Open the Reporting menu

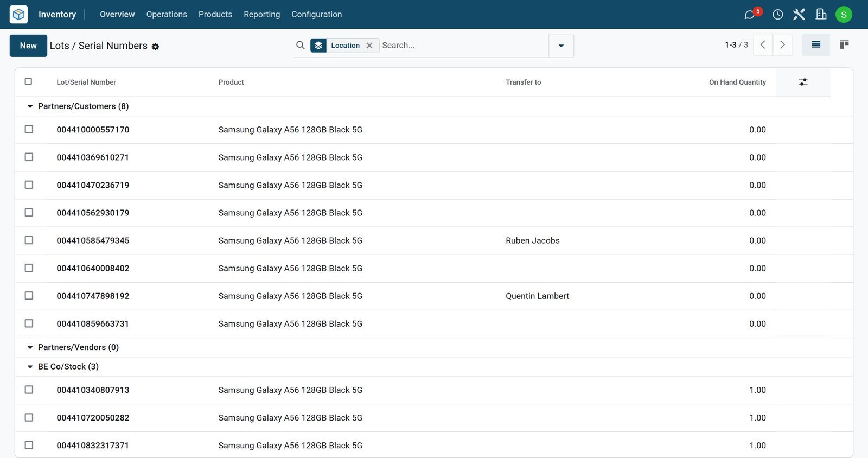262,15
